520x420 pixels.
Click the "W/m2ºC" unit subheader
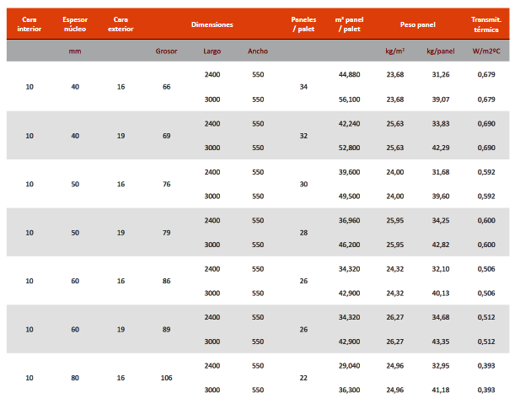point(485,51)
